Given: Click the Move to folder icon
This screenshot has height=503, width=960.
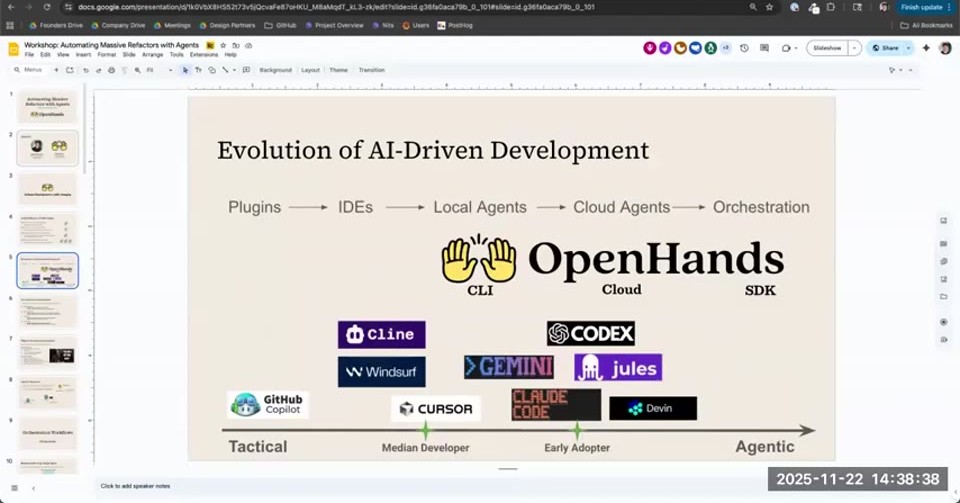Looking at the screenshot, I should click(236, 45).
